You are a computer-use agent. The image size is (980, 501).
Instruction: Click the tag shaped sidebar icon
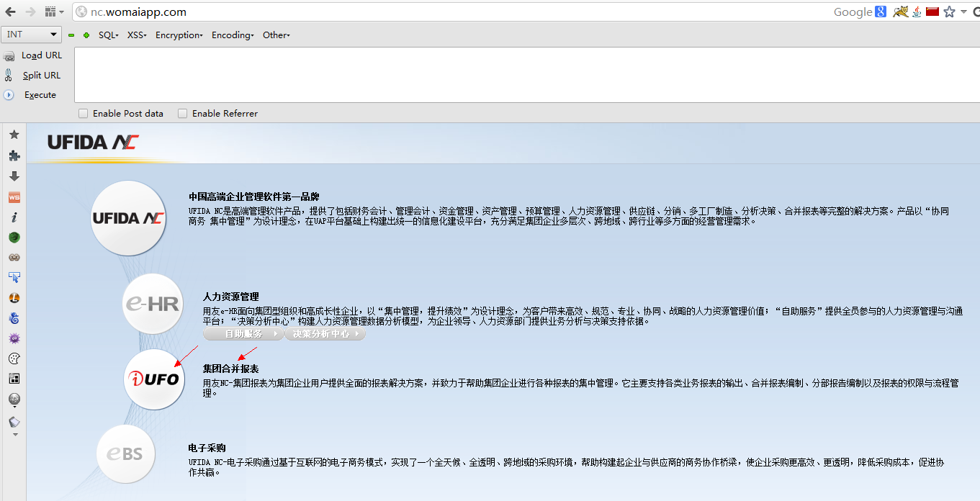point(14,422)
